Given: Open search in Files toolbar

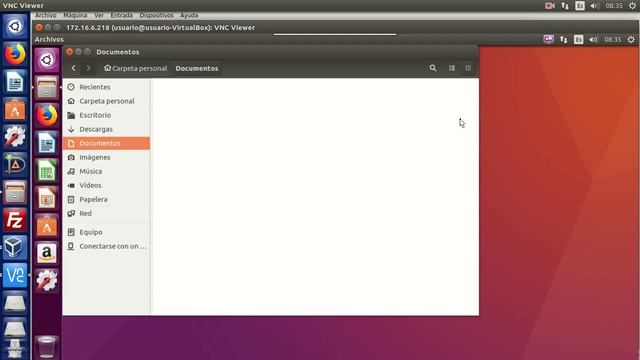Looking at the screenshot, I should [433, 68].
